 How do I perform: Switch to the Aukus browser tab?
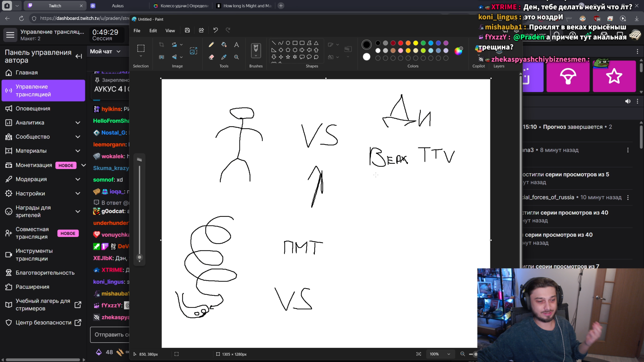pyautogui.click(x=117, y=6)
